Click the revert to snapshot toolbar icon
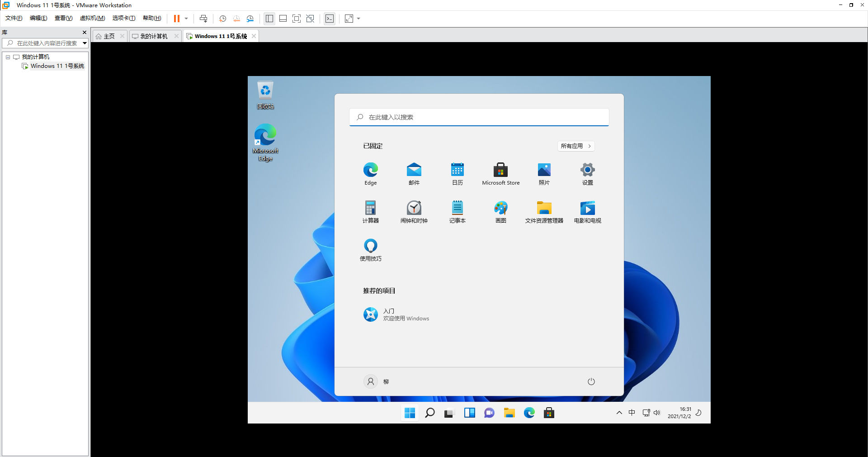The width and height of the screenshot is (868, 457). point(236,19)
